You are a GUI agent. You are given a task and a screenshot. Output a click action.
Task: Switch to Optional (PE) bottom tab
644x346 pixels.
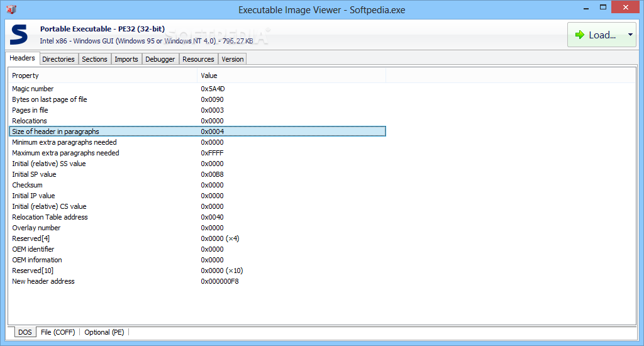[104, 332]
